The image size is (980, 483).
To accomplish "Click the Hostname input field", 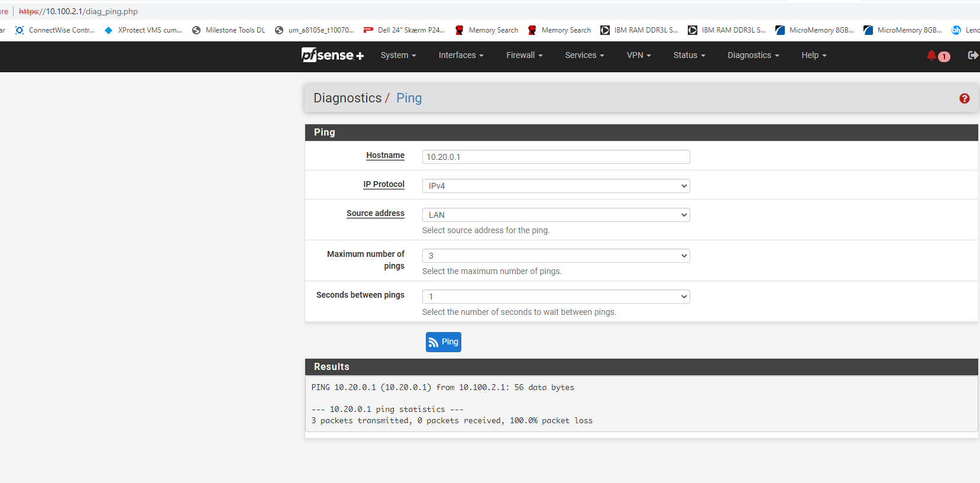I will (x=555, y=157).
